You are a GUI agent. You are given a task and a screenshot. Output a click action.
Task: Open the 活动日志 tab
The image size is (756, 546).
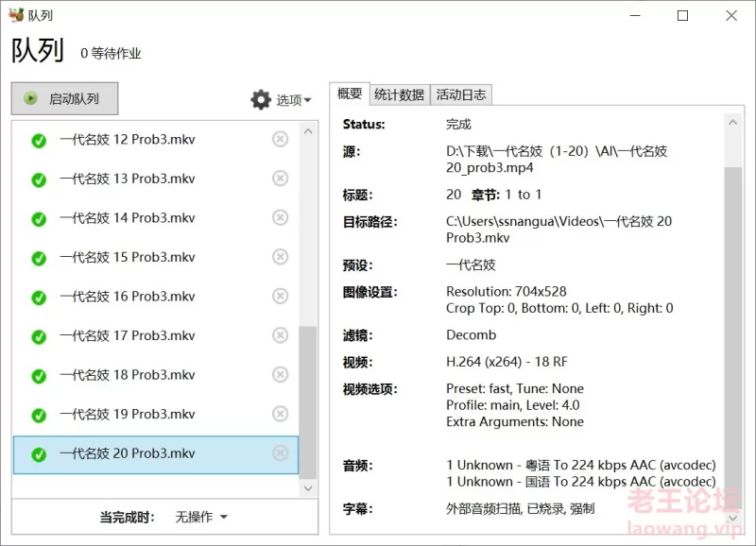(461, 94)
